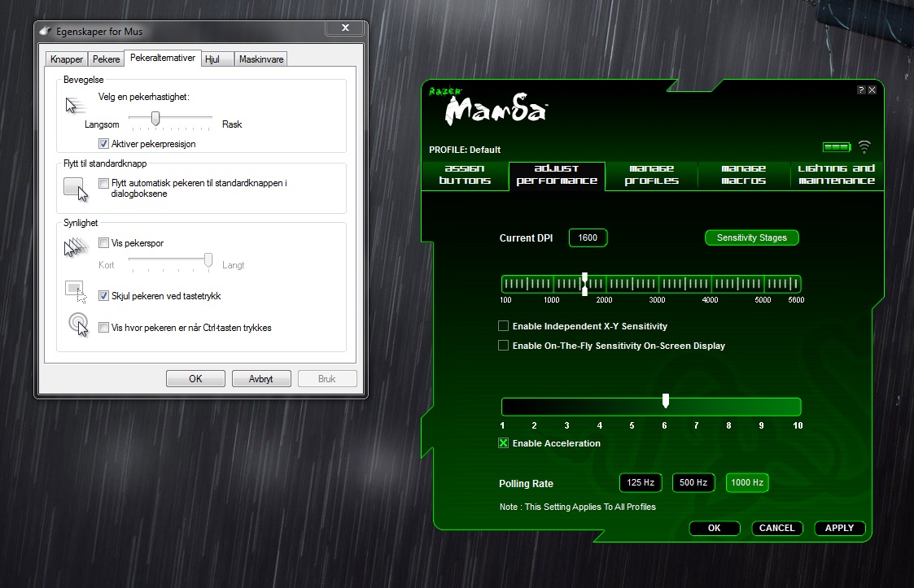Select the Adjust Performance tab
This screenshot has width=914, height=588.
[557, 175]
